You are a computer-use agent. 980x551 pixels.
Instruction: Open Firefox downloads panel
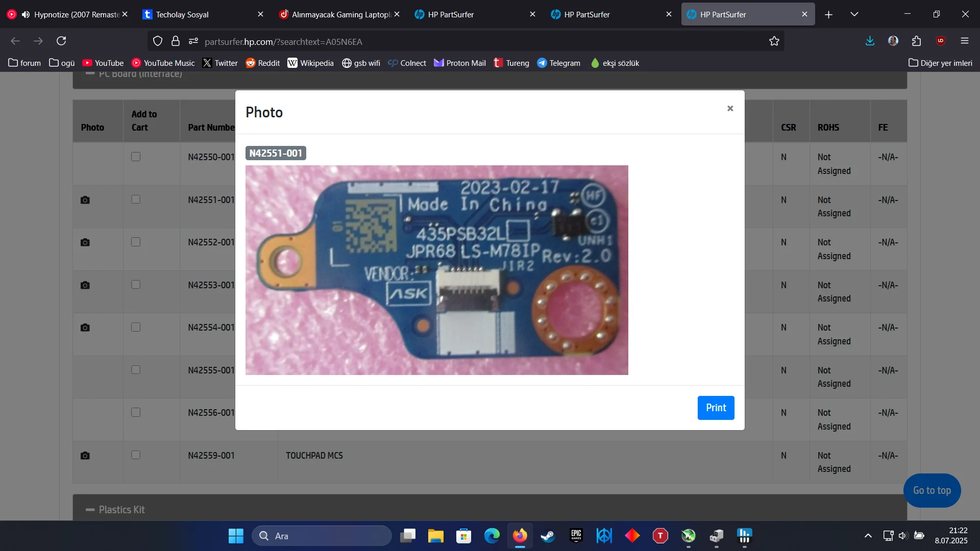[x=870, y=41]
